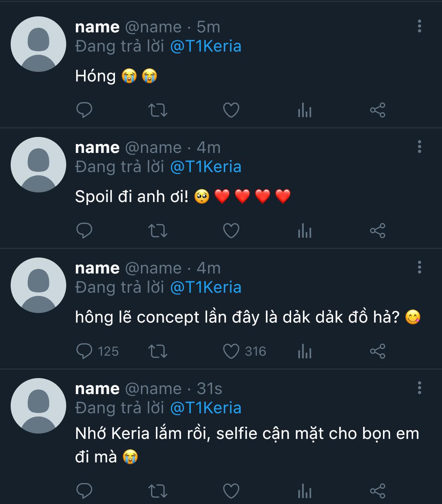442x504 pixels.
Task: Share the "Hóng" tweet
Action: (x=378, y=110)
